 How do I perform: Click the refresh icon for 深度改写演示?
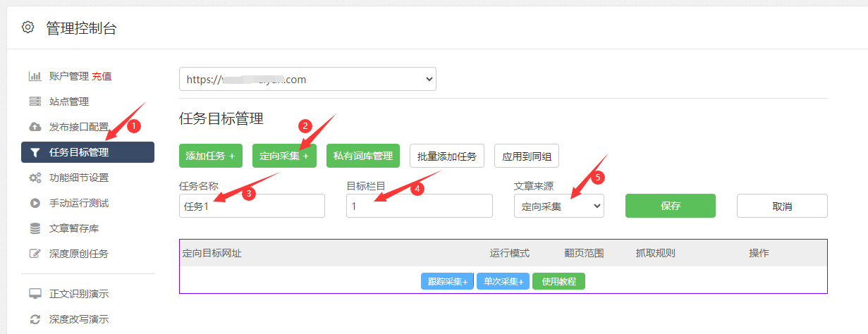point(35,319)
